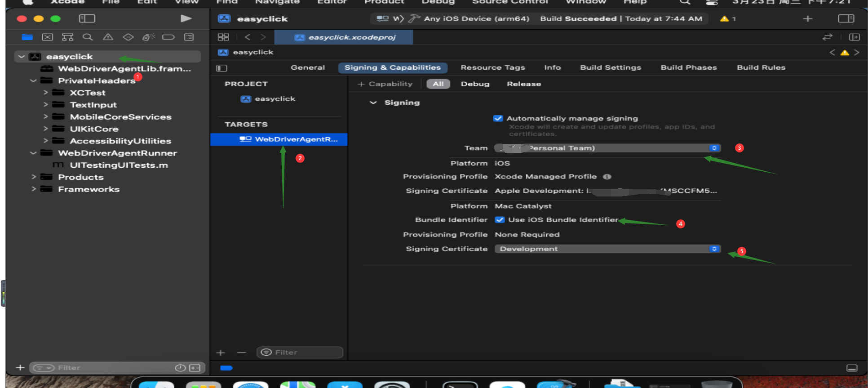Hide the project and targets list
This screenshot has width=868, height=388.
pyautogui.click(x=222, y=68)
